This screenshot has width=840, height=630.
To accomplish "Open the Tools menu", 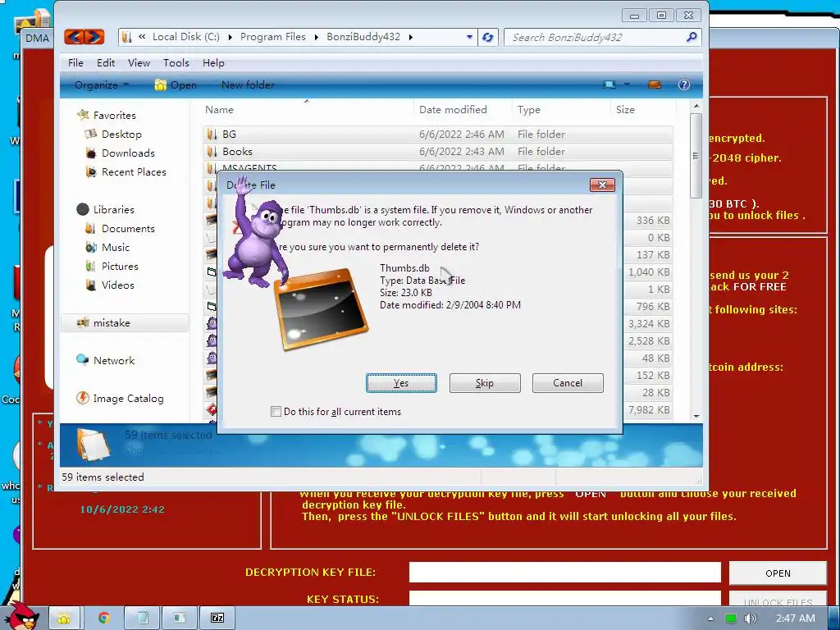I will (176, 62).
